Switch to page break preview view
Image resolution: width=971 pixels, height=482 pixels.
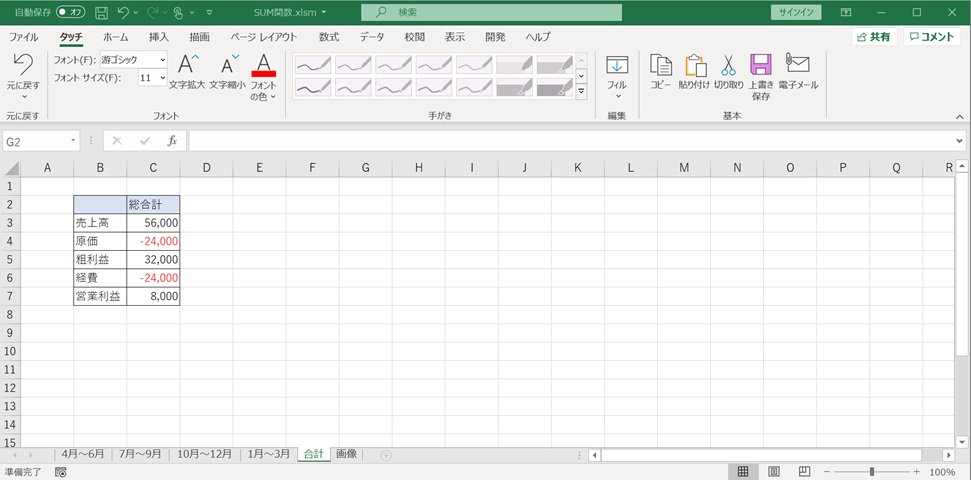805,472
